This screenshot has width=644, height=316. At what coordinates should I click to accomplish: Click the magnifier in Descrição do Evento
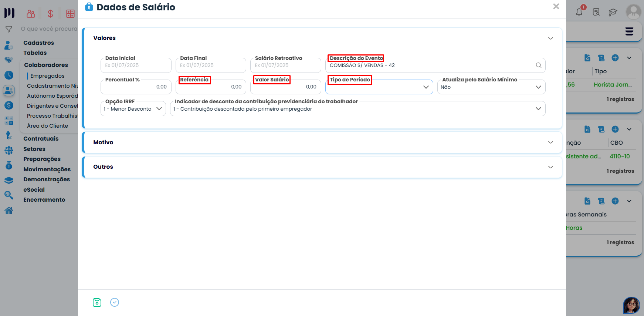[x=539, y=65]
